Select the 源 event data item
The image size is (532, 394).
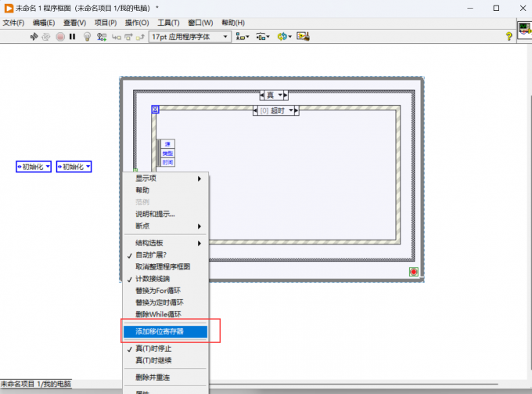(167, 144)
